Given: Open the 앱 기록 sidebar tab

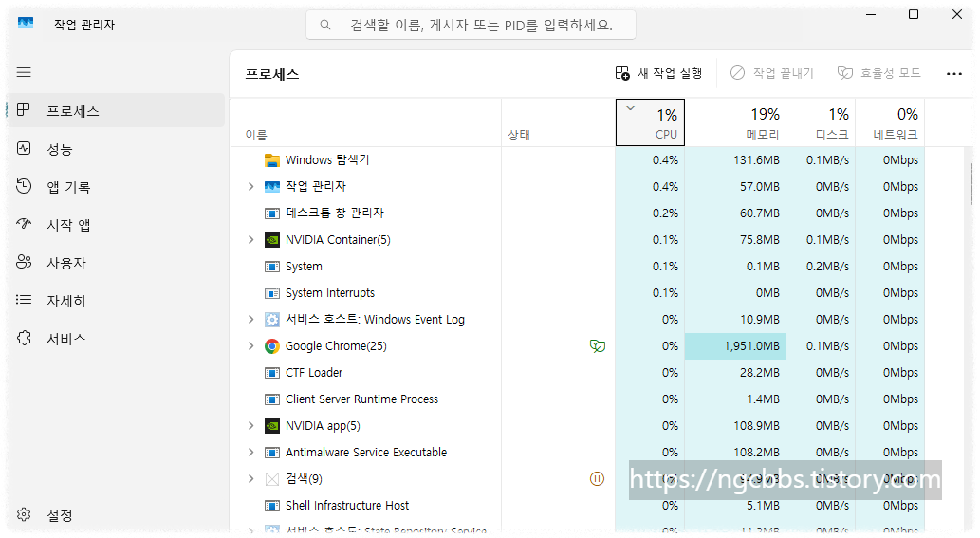Looking at the screenshot, I should (x=116, y=187).
